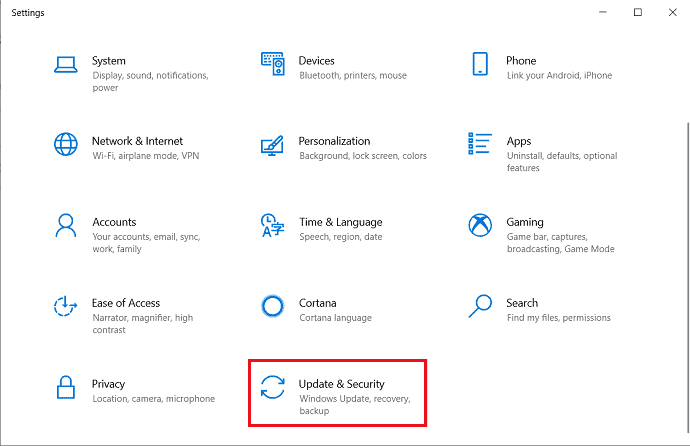The image size is (690, 446).
Task: Click the Privacy padlock icon
Action: 66,387
